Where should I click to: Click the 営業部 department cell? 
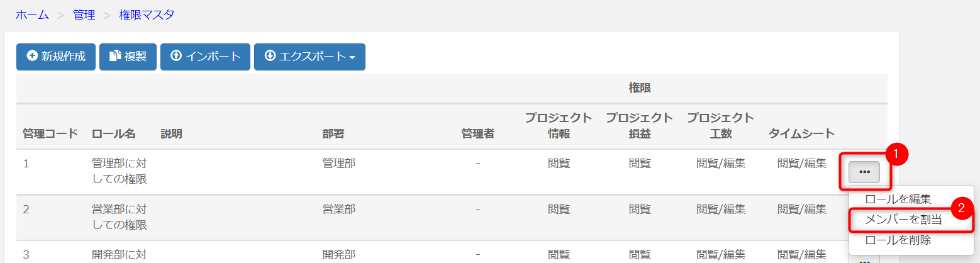[339, 209]
